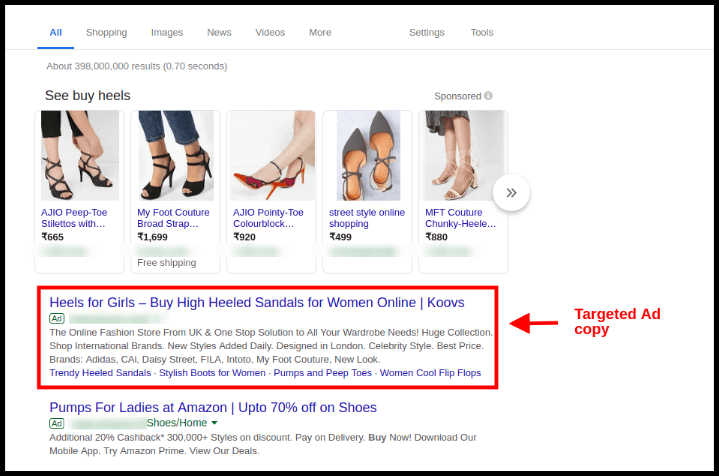Click the ₹665 price text
The height and width of the screenshot is (476, 719).
(52, 237)
